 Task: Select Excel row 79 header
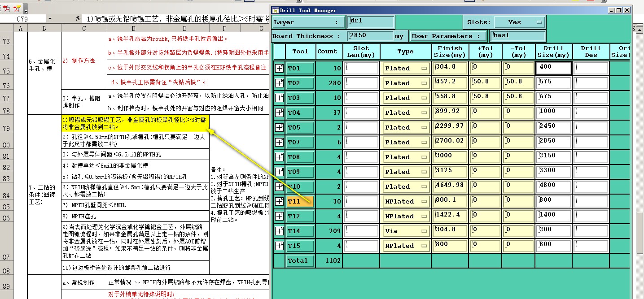tap(7, 123)
